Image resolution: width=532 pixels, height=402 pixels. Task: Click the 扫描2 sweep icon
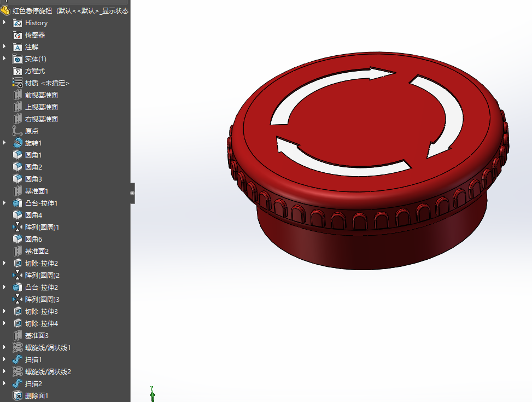point(17,383)
